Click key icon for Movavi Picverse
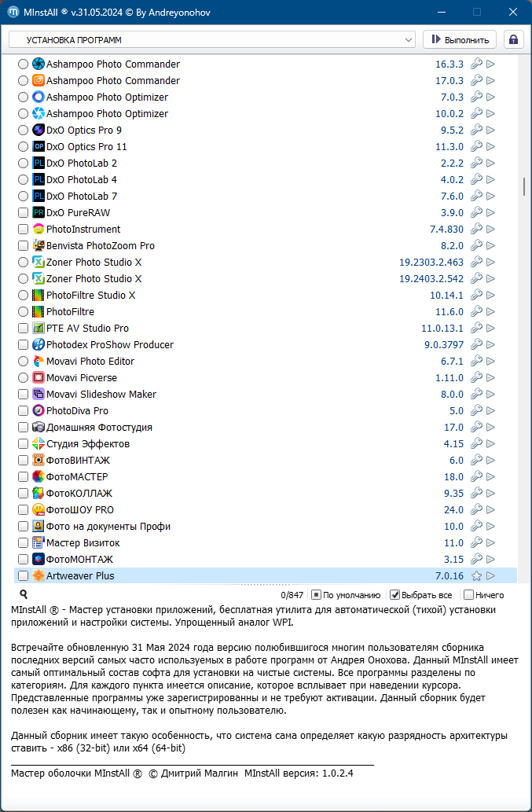Image resolution: width=532 pixels, height=812 pixels. (x=477, y=377)
